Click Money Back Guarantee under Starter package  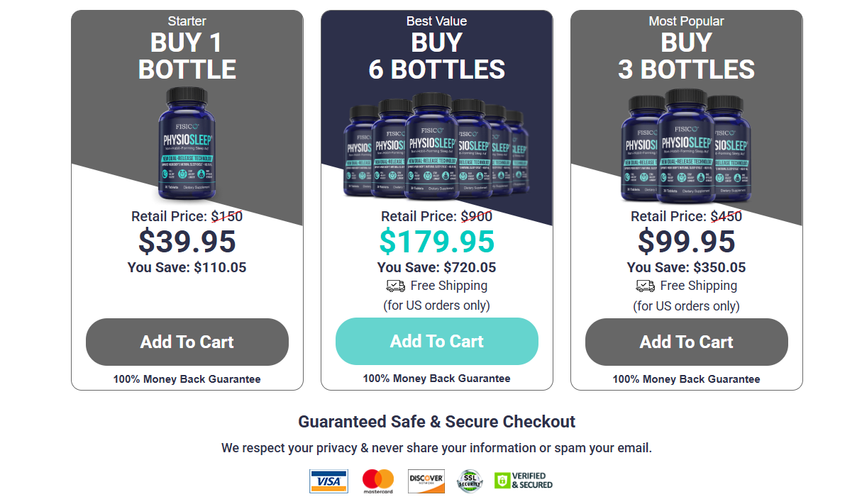click(x=187, y=379)
